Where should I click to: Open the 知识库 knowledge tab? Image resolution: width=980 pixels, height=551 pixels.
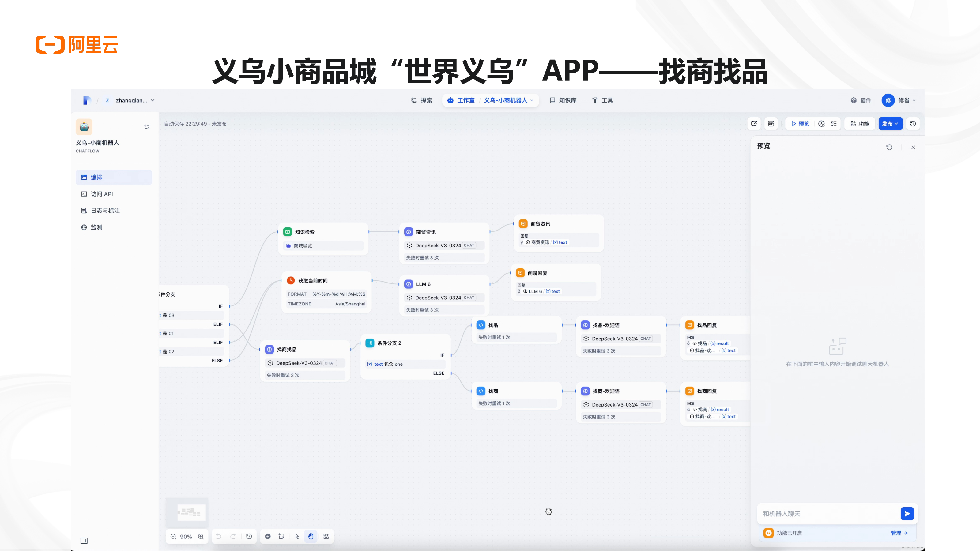point(563,100)
